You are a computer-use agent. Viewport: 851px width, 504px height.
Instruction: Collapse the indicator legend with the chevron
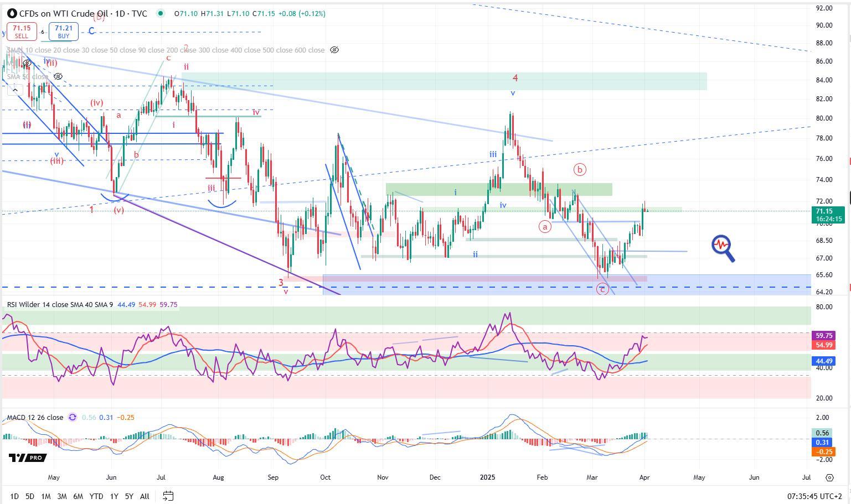click(x=16, y=90)
